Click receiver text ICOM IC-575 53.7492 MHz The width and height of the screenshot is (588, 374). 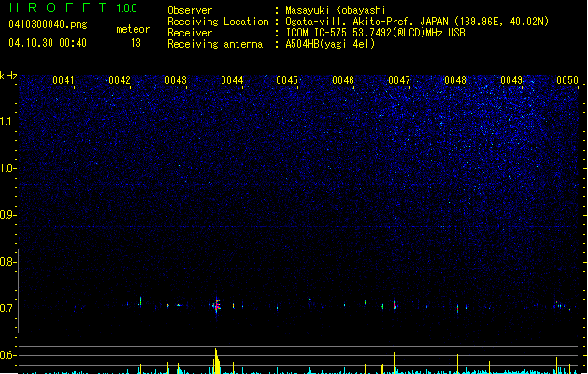(376, 33)
